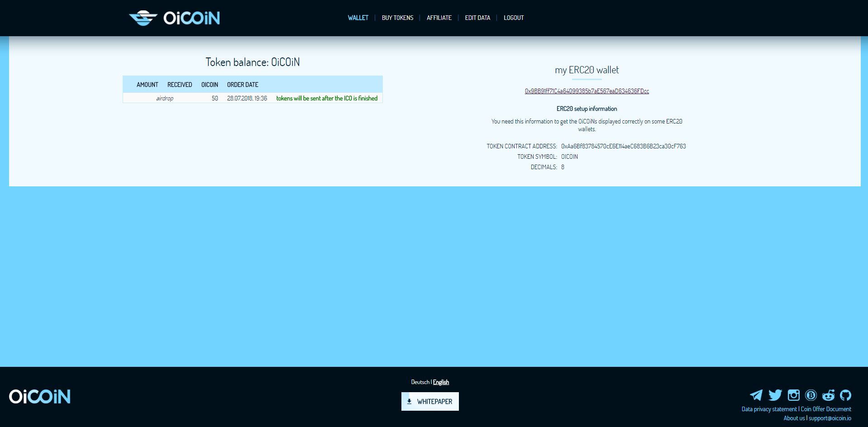This screenshot has width=868, height=427.
Task: Open the Affiliate menu item
Action: [x=439, y=18]
